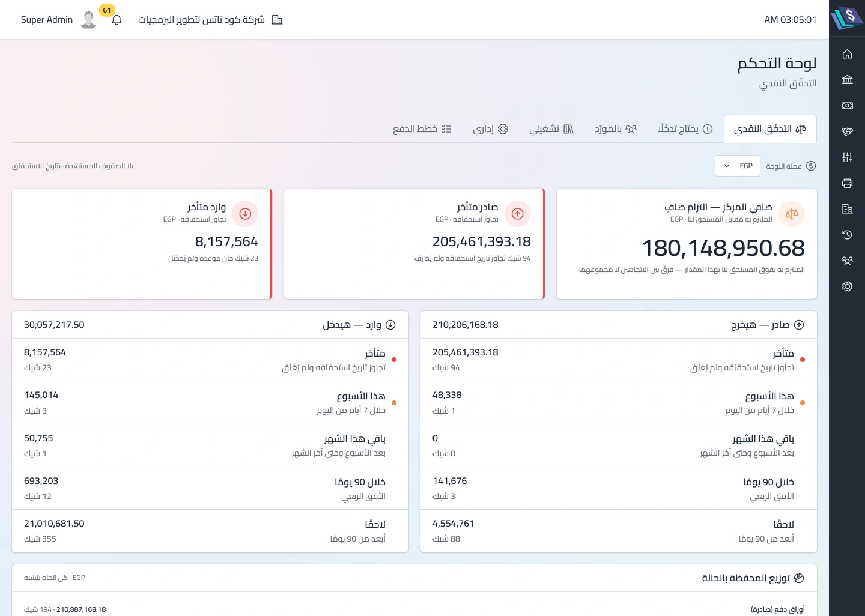Click the صادر — هيخرج panel header

tap(619, 325)
